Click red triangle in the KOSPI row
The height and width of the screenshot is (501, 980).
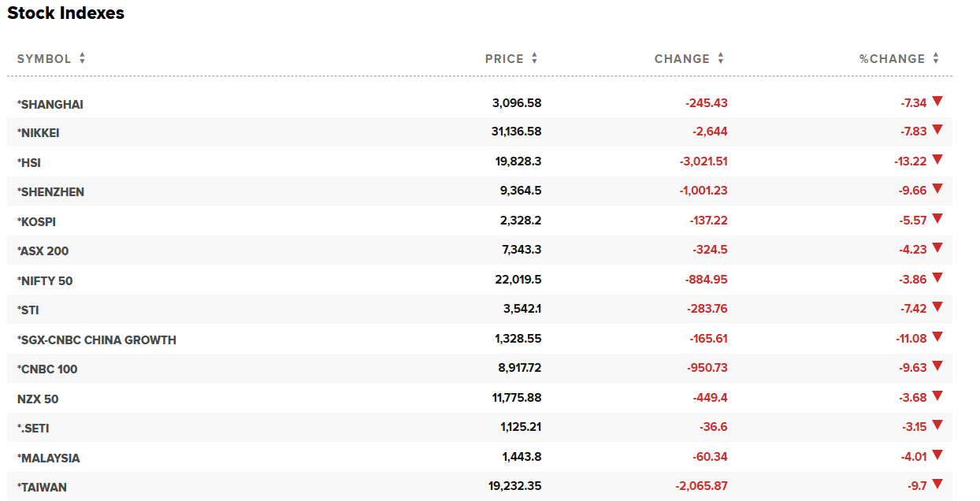[937, 219]
